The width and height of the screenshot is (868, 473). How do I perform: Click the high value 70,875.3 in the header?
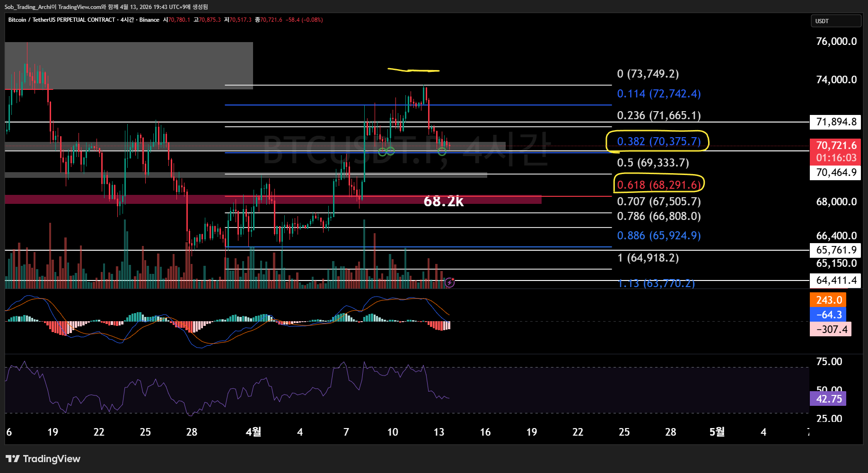(210, 20)
